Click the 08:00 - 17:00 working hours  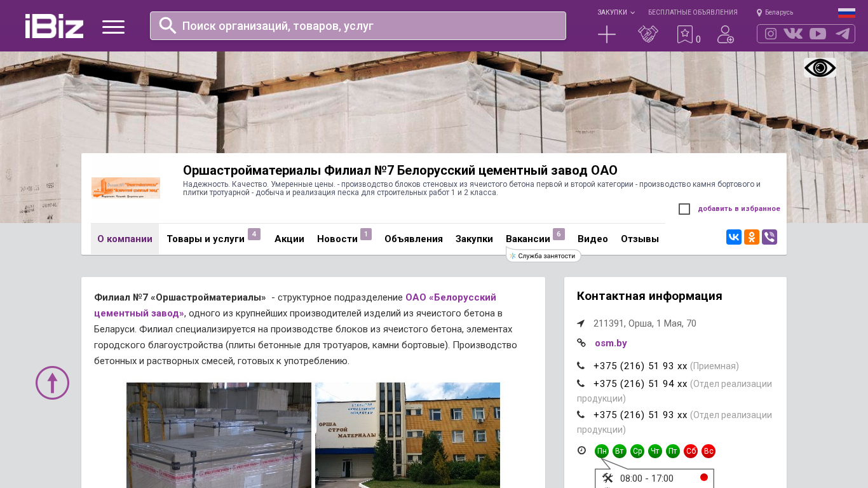point(647,478)
